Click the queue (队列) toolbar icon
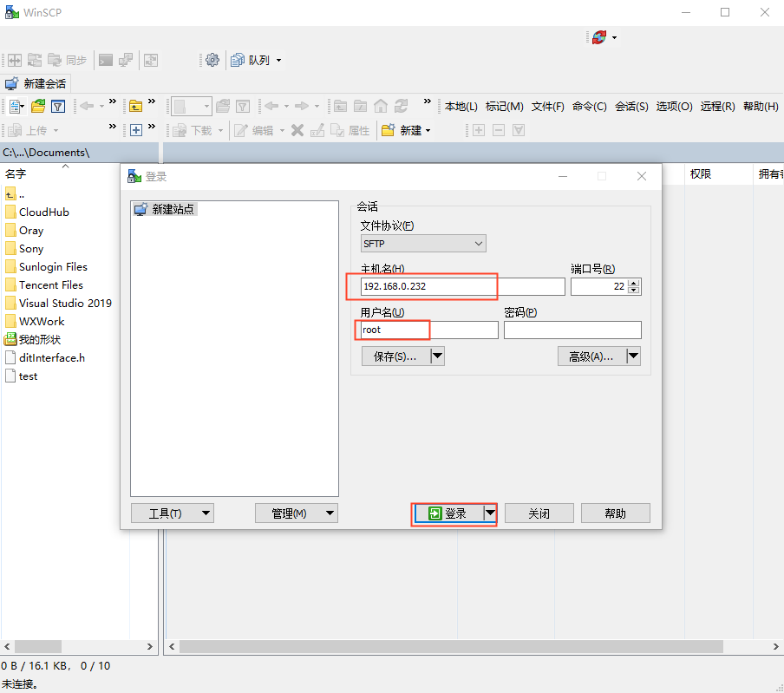784x693 pixels. 238,60
